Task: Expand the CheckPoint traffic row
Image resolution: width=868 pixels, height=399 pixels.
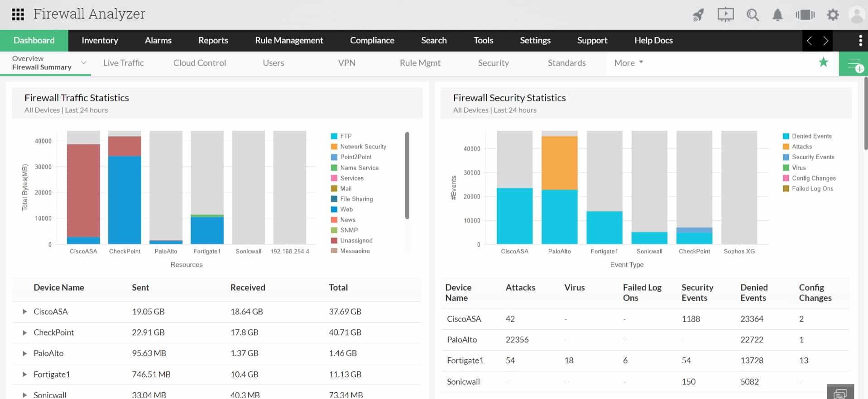Action: pos(24,332)
